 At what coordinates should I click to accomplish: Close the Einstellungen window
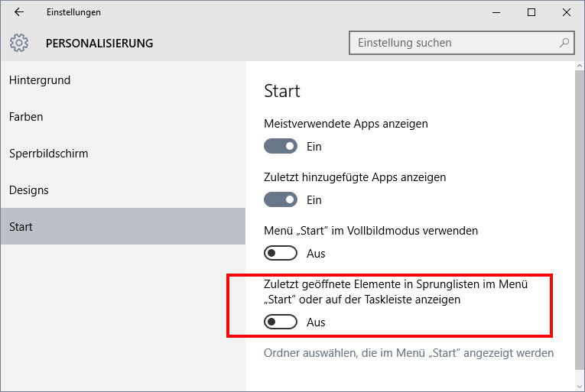point(567,12)
